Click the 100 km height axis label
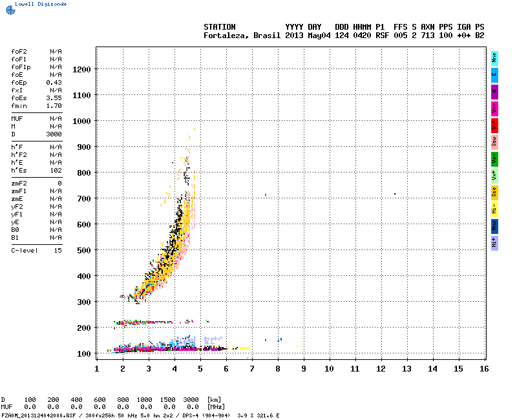The width and height of the screenshot is (517, 420). click(84, 353)
